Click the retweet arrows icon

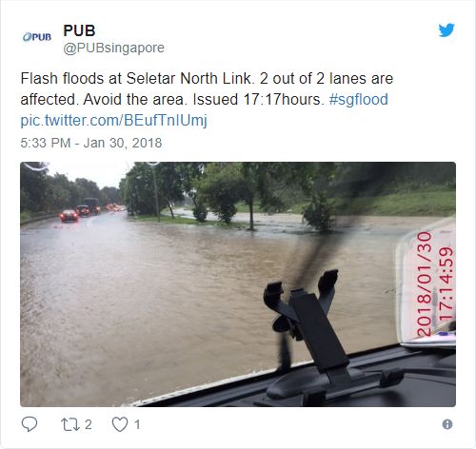[70, 424]
